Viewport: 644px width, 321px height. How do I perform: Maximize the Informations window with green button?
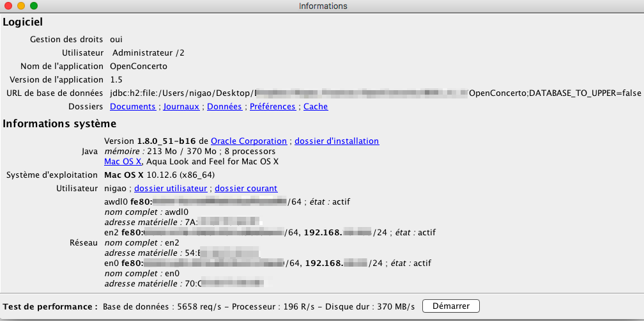(x=34, y=6)
